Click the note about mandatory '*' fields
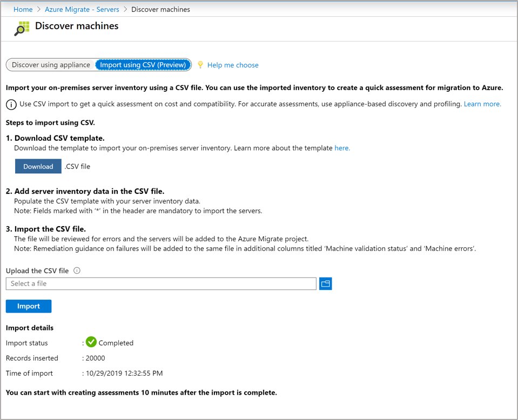Screen dimensions: 518x420 [138, 211]
